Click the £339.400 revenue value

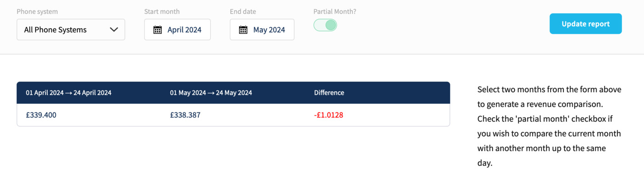coord(41,115)
